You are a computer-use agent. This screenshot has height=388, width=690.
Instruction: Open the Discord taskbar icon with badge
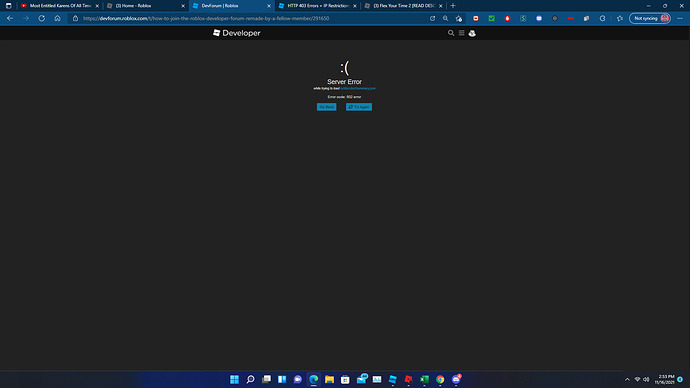tap(456, 379)
